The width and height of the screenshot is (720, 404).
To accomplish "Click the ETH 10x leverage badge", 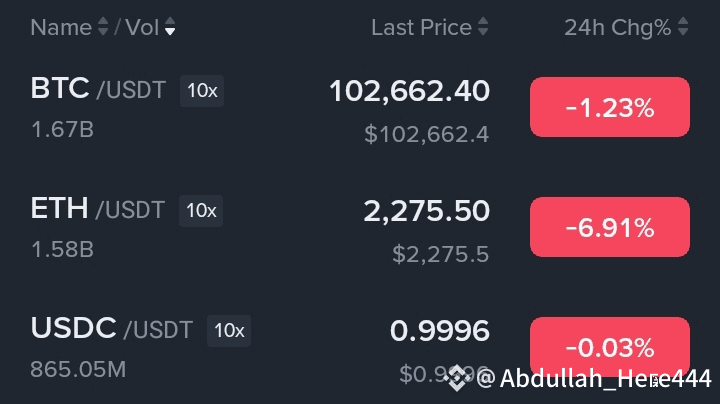I will (201, 210).
